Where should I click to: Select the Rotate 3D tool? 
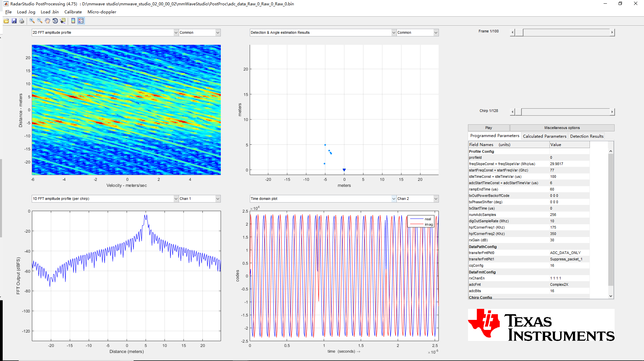point(55,21)
